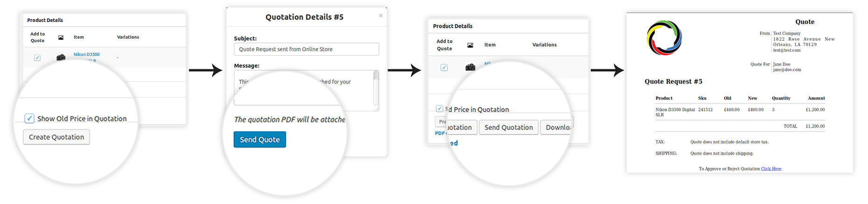Image resolution: width=868 pixels, height=204 pixels.
Task: Click the colorful company logo on quote
Action: point(664,38)
